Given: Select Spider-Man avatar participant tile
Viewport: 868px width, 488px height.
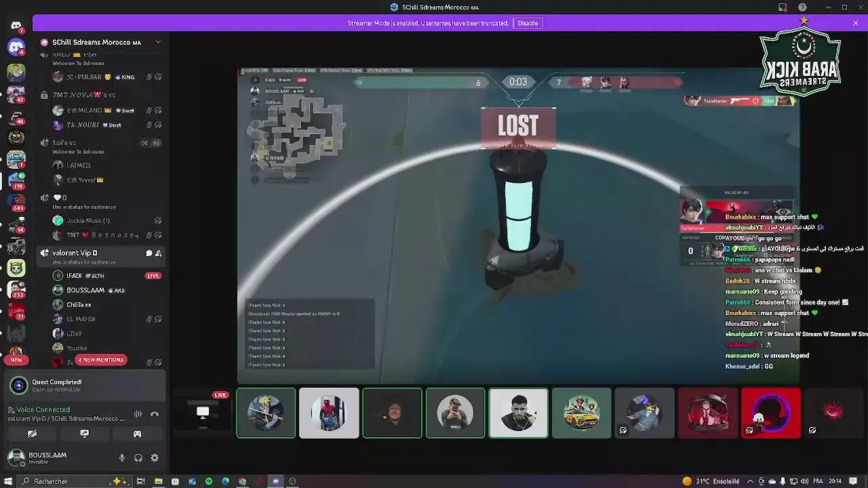Looking at the screenshot, I should [329, 413].
